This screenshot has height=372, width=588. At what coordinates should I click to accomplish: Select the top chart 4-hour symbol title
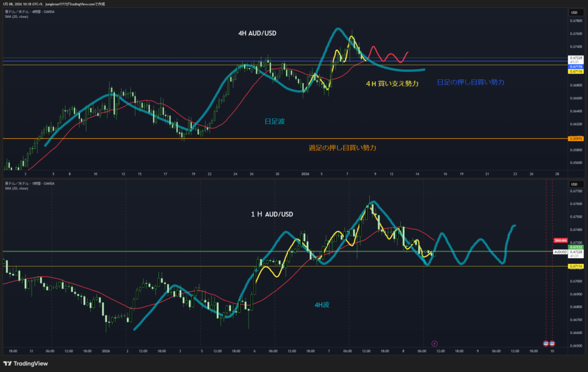[x=30, y=11]
